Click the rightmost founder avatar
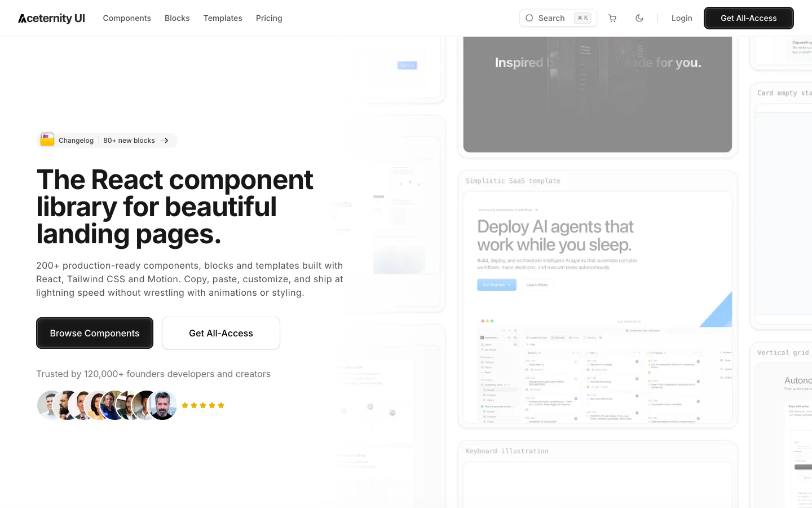Image resolution: width=812 pixels, height=508 pixels. pyautogui.click(x=163, y=405)
